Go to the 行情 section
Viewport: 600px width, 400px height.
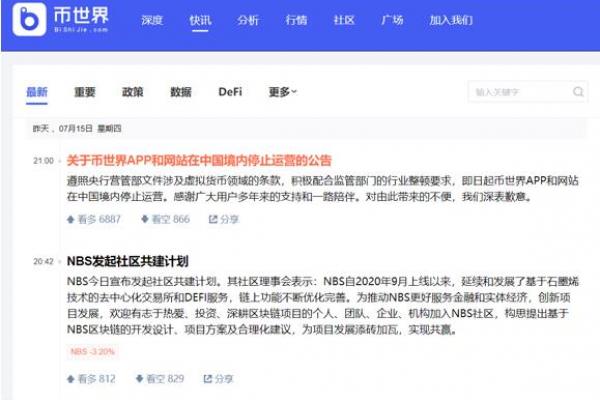click(x=296, y=20)
